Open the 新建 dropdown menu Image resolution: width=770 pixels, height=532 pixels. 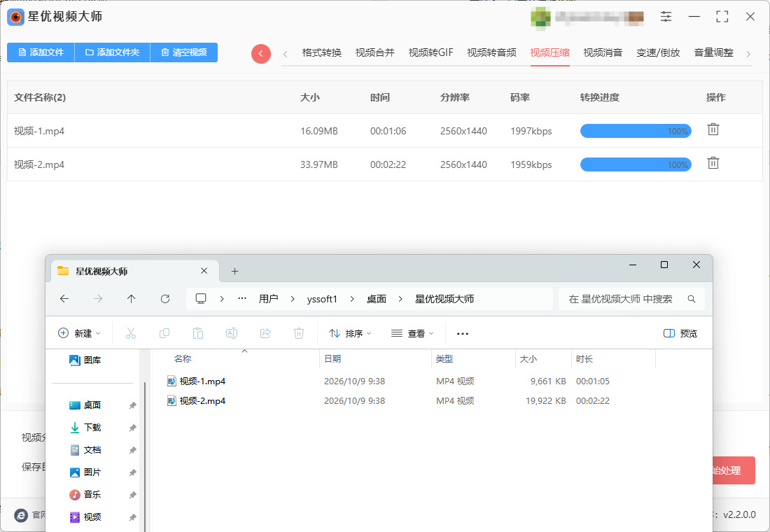tap(79, 333)
